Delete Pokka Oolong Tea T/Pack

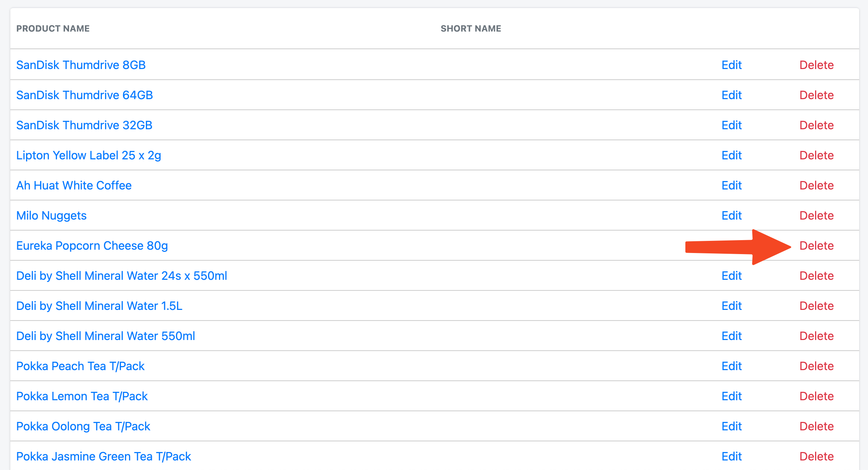[x=817, y=426]
